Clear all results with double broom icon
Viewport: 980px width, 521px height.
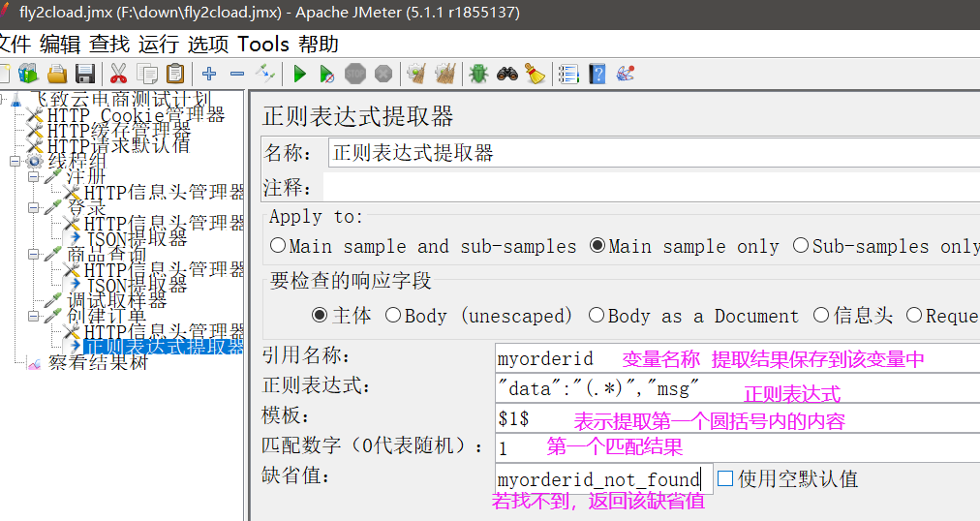(x=445, y=74)
